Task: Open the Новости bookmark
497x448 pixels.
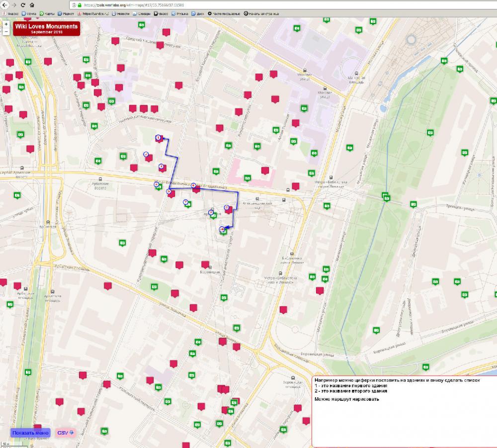Action: tap(121, 13)
